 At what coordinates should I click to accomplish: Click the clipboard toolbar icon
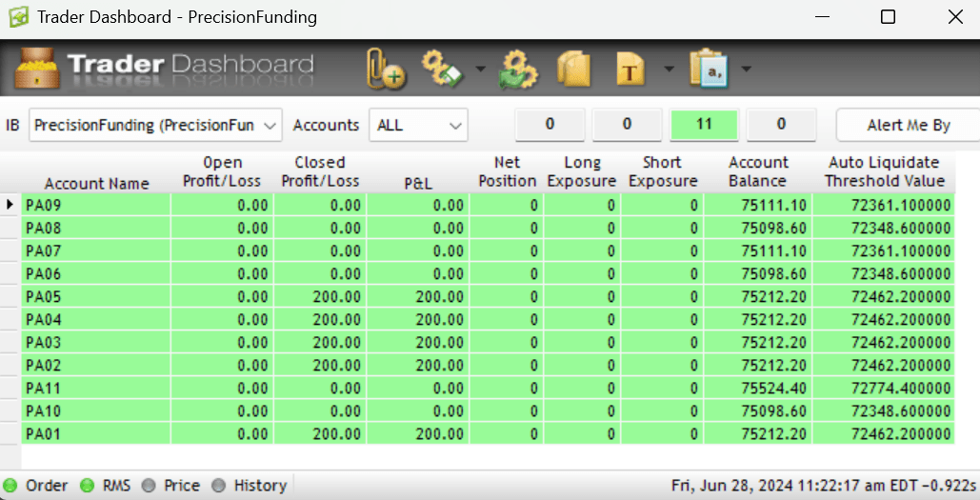[x=710, y=69]
